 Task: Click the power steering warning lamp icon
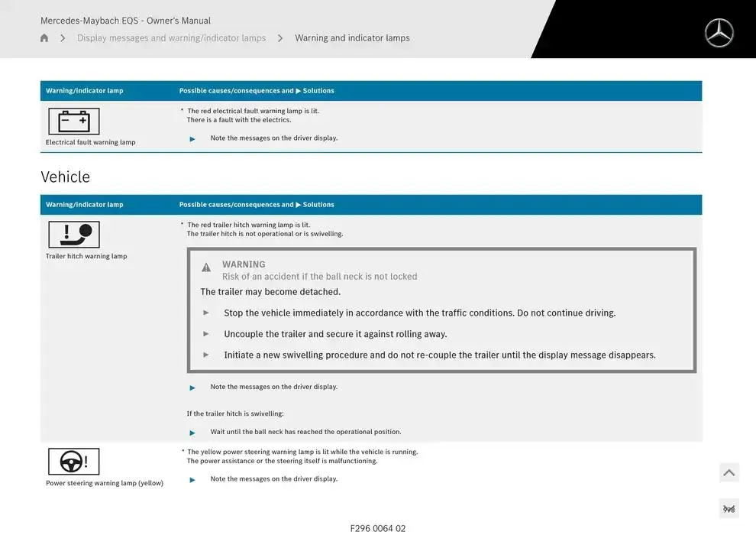pos(74,462)
